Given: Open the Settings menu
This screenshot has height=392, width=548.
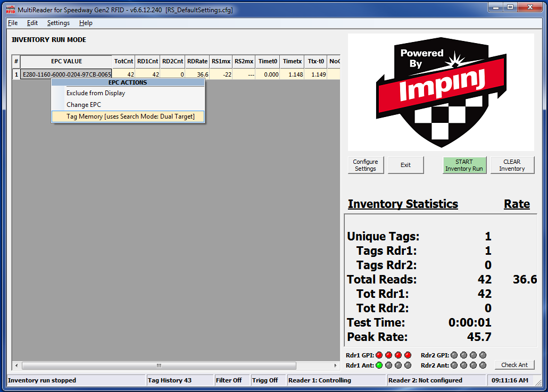Looking at the screenshot, I should tap(59, 23).
